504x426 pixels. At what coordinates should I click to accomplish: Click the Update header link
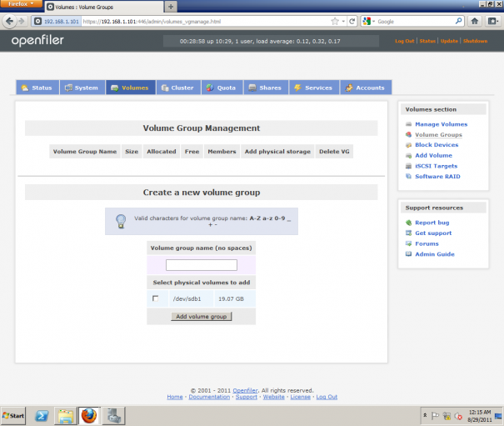click(449, 41)
